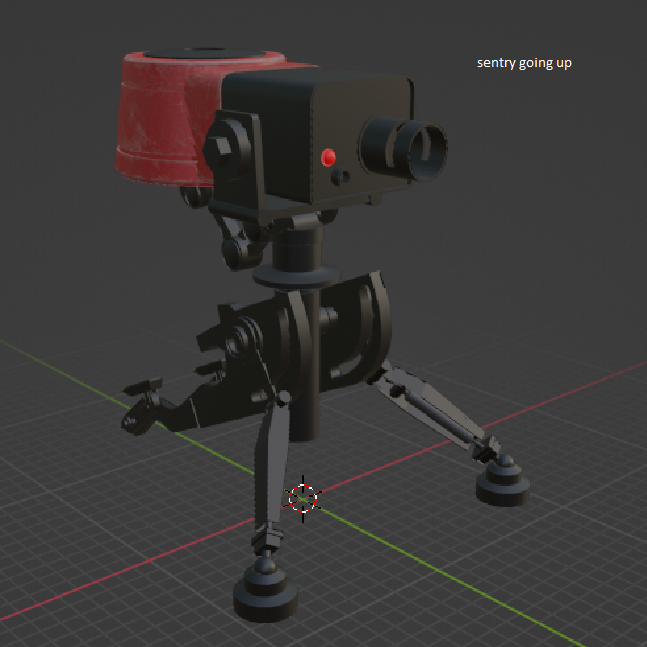
Task: Click the 3D cursor crosshair on the grid
Action: point(303,498)
